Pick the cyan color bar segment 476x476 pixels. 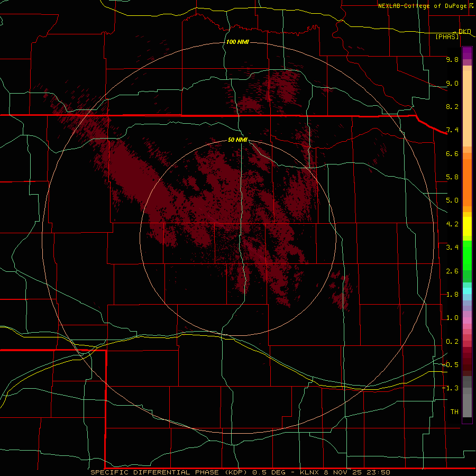[x=467, y=291]
